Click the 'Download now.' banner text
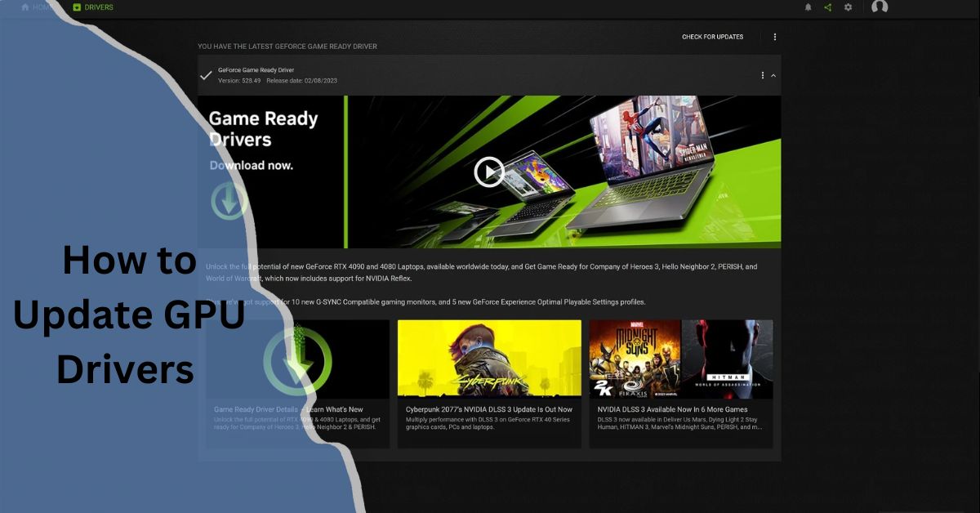980x513 pixels. [x=252, y=165]
